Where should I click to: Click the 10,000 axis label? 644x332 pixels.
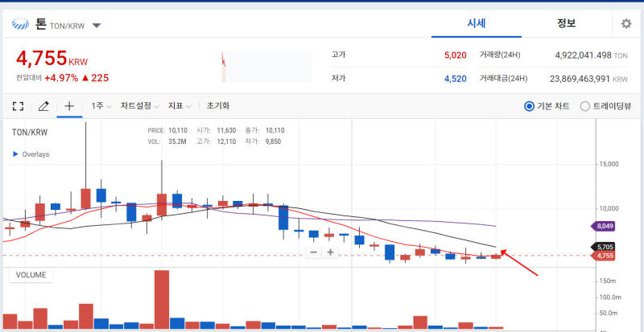click(x=608, y=208)
